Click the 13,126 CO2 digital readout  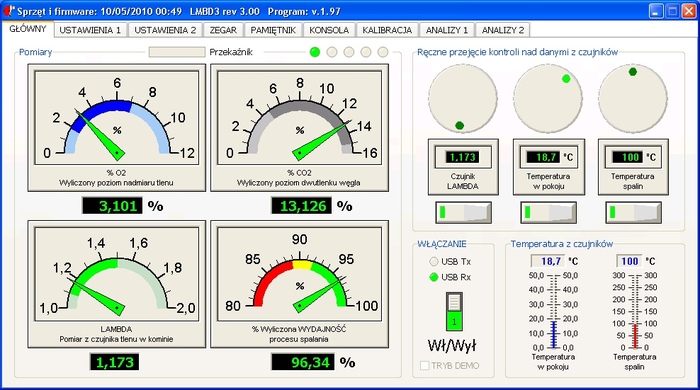point(301,206)
